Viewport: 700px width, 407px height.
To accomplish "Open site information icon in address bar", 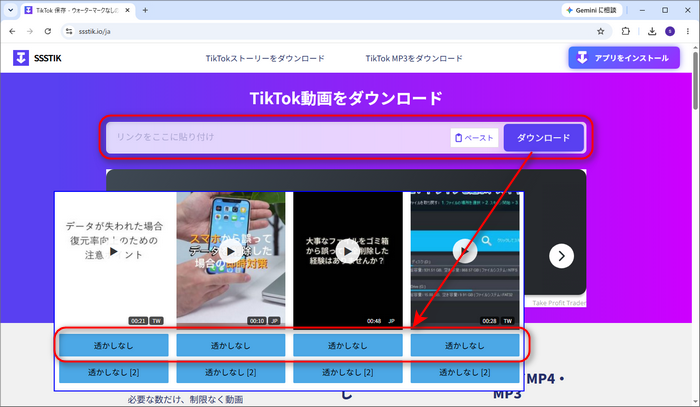I will [x=69, y=31].
